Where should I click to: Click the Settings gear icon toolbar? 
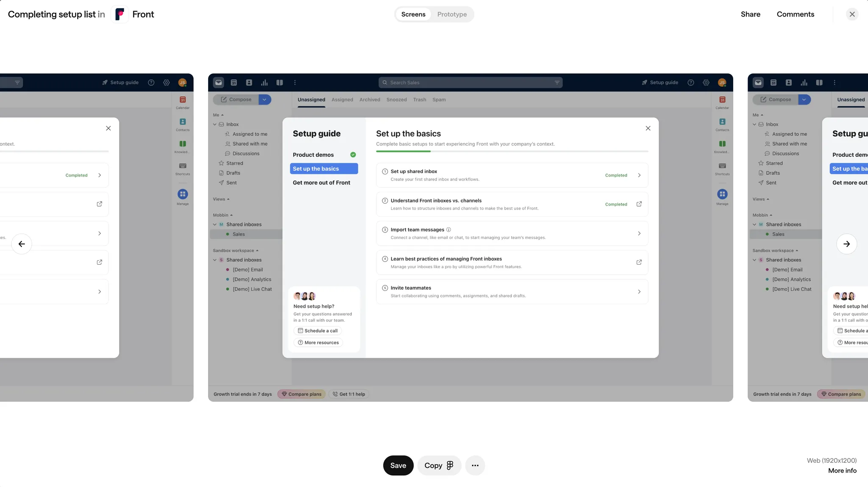(706, 82)
